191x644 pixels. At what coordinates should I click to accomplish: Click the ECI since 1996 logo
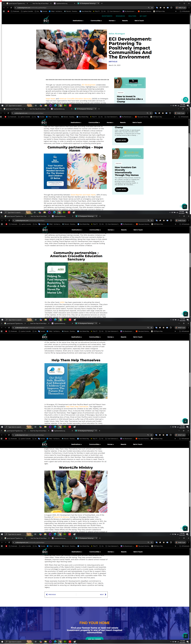(x=46, y=21)
